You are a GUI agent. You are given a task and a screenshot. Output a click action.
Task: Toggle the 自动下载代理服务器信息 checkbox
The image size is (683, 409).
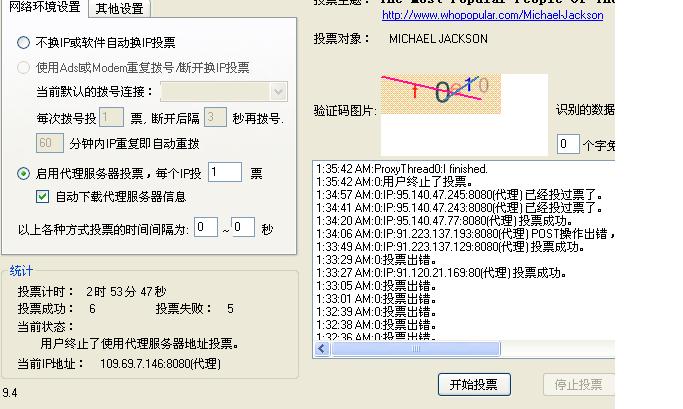(42, 197)
